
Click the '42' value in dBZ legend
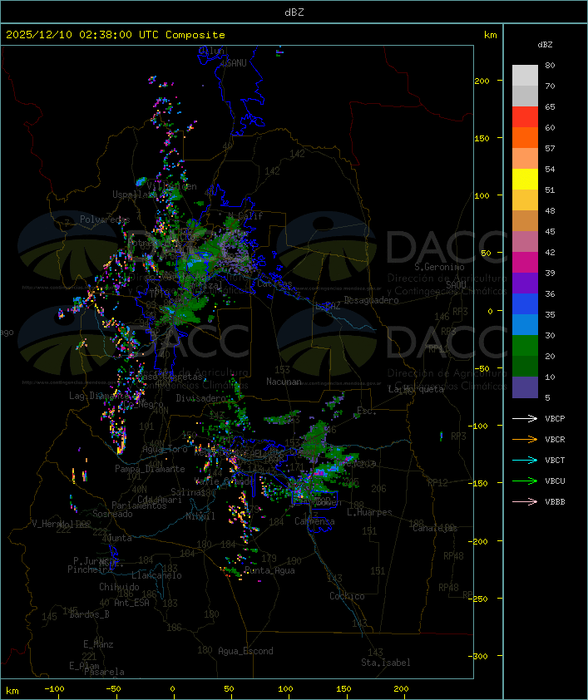tap(550, 253)
